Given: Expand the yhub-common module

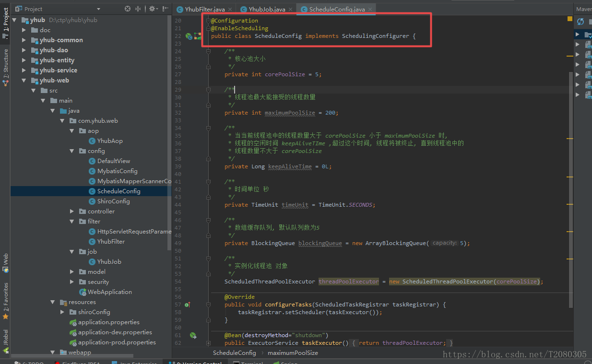Looking at the screenshot, I should (24, 40).
